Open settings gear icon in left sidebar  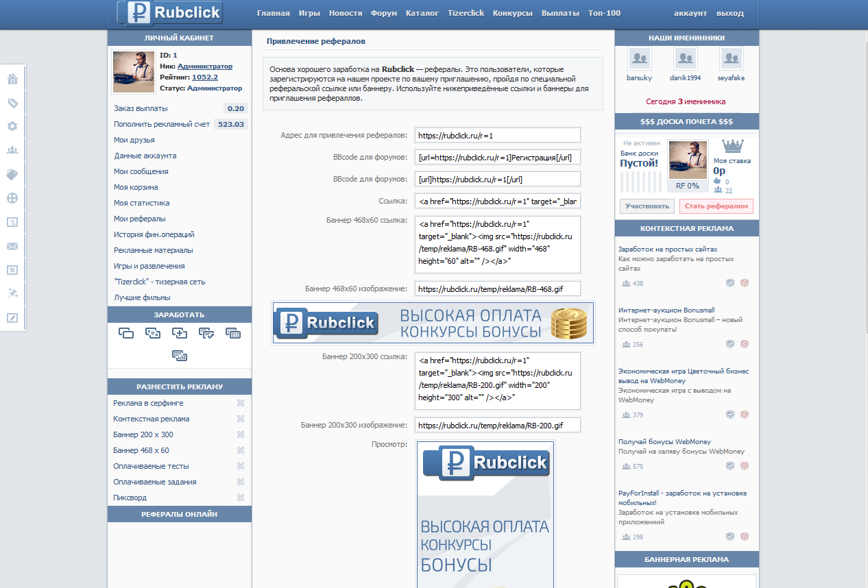(12, 127)
